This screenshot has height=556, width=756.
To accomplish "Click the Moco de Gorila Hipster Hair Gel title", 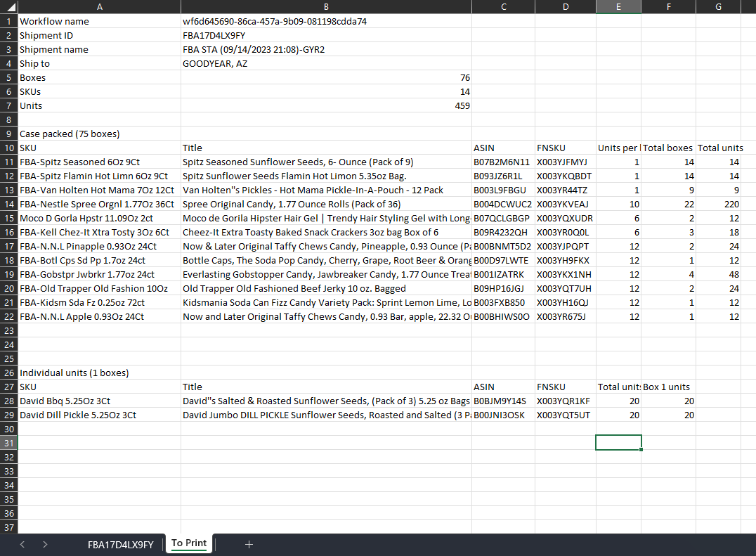I will [x=327, y=218].
